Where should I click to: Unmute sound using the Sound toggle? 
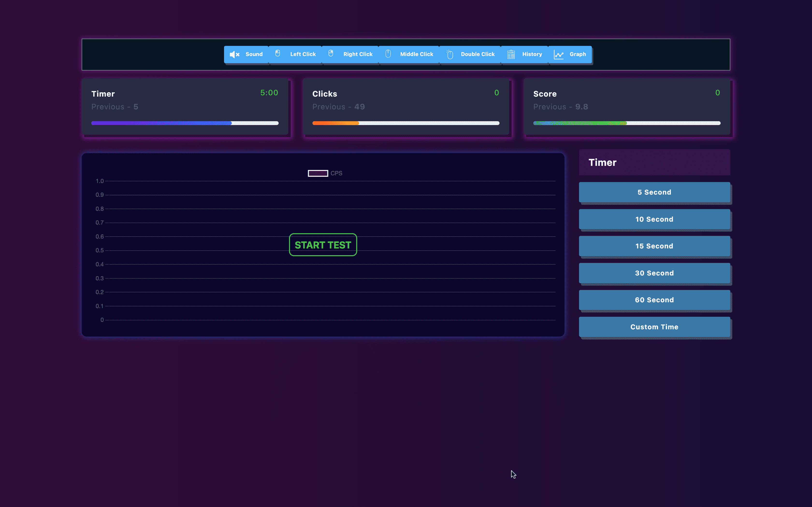pyautogui.click(x=246, y=54)
